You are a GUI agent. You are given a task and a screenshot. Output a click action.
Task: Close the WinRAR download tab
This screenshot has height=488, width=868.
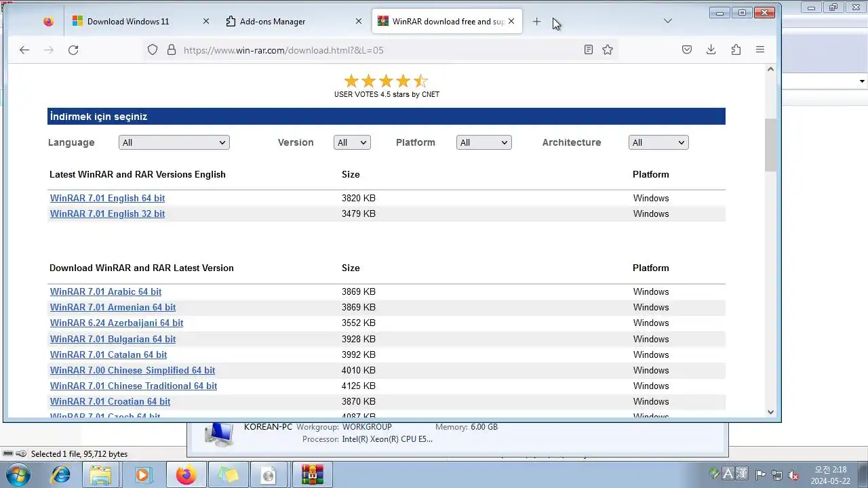pos(511,22)
